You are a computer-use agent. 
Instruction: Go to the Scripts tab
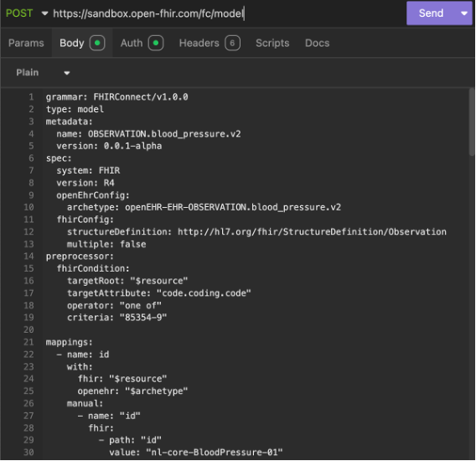click(272, 43)
